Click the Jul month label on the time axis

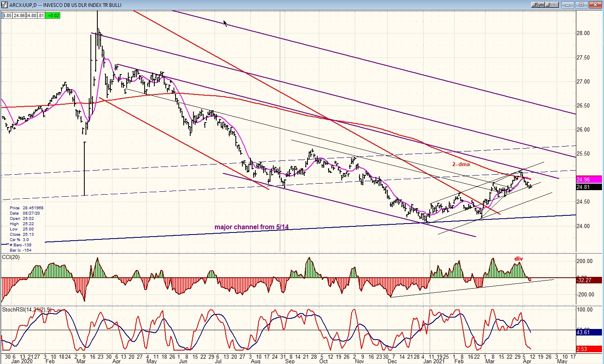click(x=218, y=361)
